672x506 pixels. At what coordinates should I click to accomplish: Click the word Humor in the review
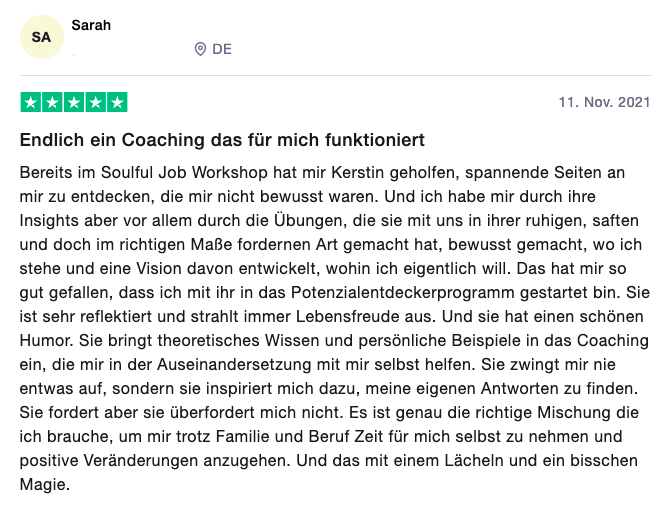pyautogui.click(x=47, y=341)
